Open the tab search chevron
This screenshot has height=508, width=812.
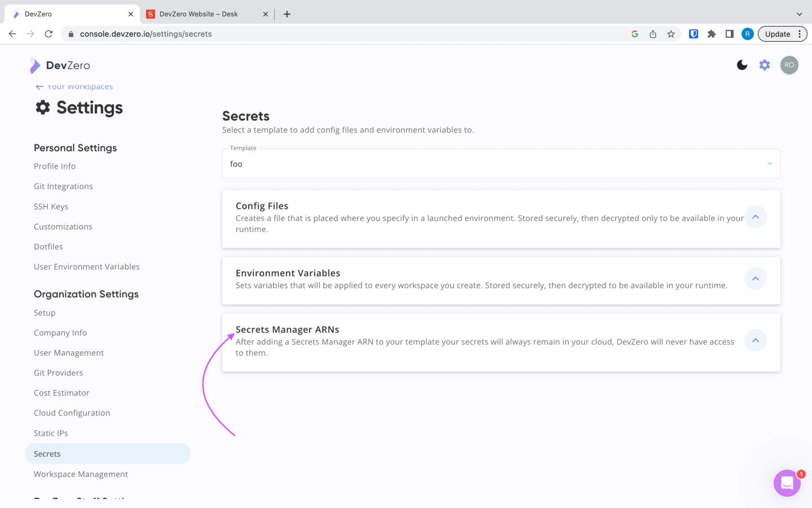(x=799, y=14)
